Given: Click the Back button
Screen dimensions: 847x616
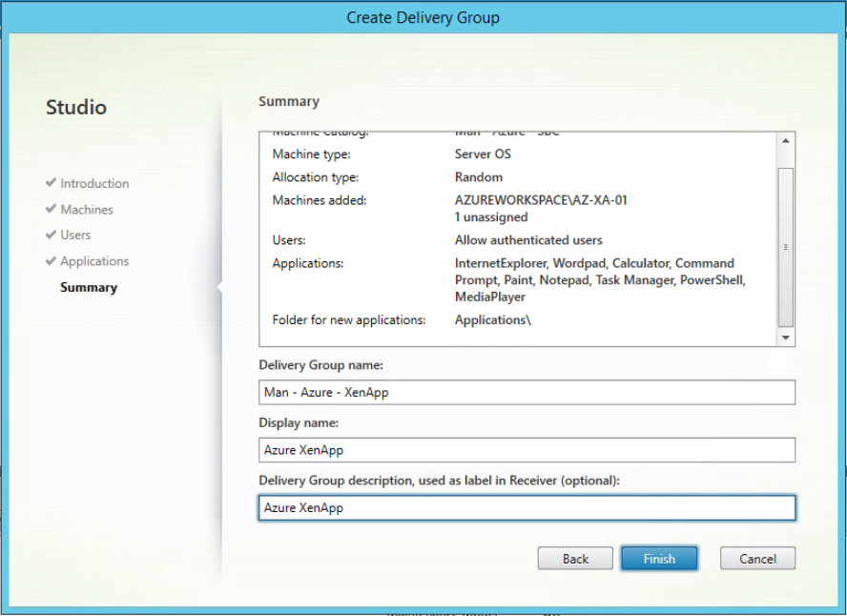Looking at the screenshot, I should coord(575,558).
